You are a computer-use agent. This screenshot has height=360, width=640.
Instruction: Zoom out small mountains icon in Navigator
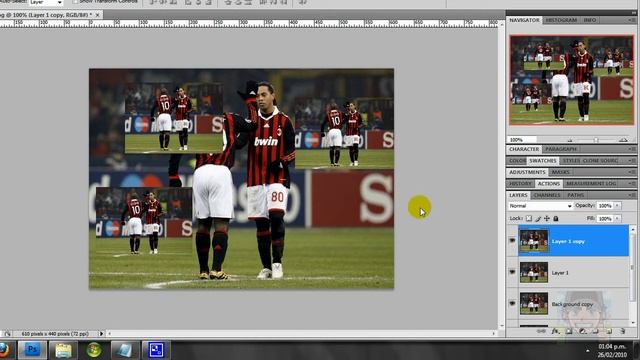570,140
